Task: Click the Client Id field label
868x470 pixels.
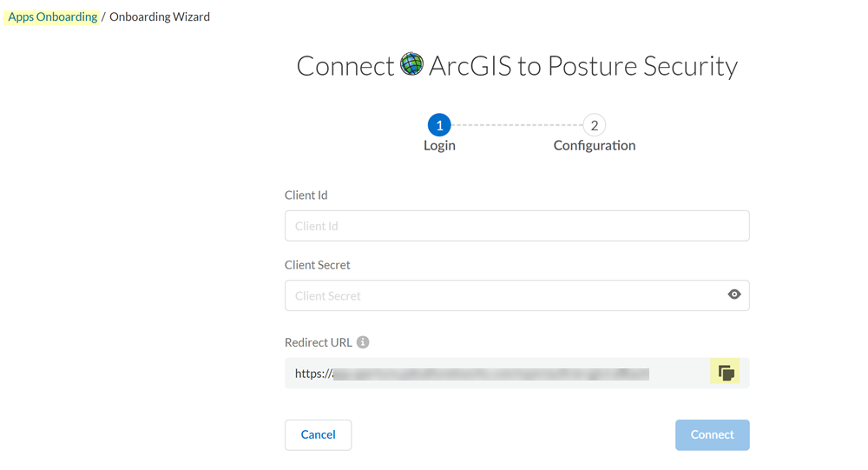Action: point(306,195)
